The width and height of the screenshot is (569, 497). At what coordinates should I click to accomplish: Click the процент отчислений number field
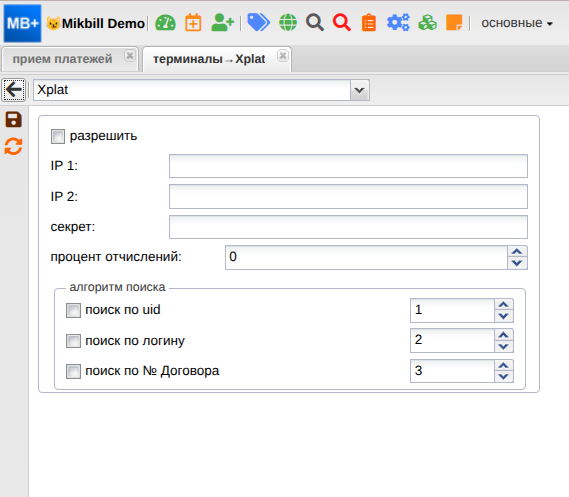366,258
